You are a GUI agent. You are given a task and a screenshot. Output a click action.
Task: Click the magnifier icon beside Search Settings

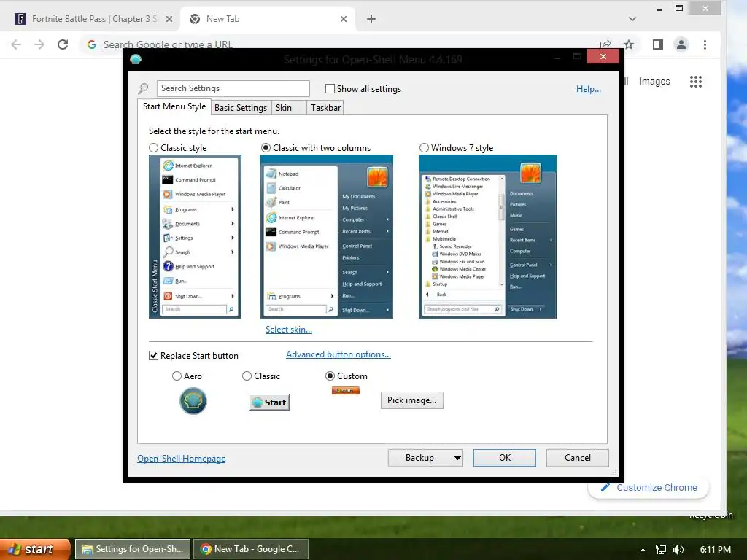pos(143,88)
